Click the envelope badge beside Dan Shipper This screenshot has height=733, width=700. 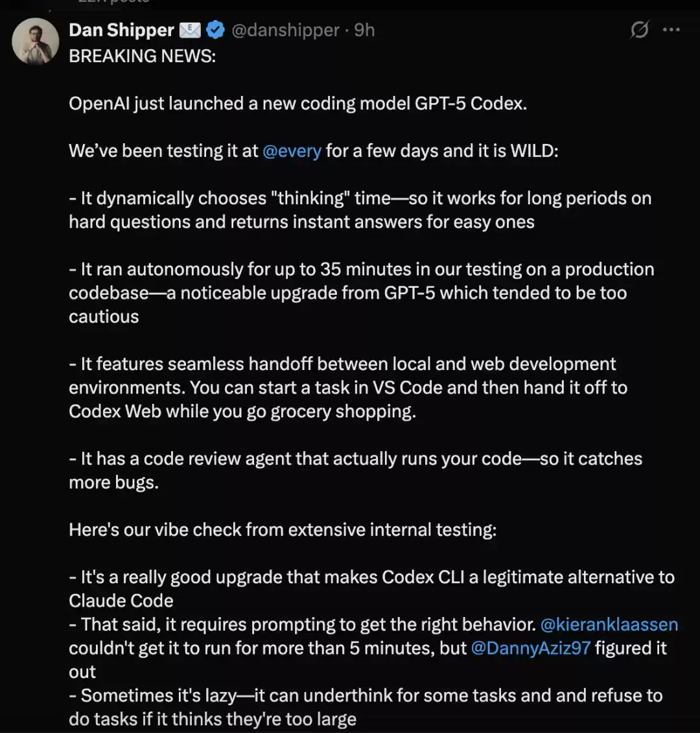point(190,30)
